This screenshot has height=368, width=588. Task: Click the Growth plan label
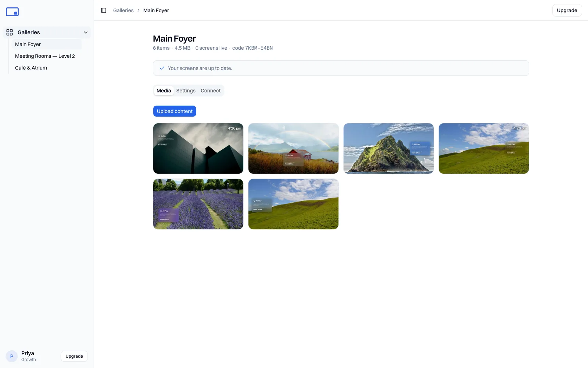pyautogui.click(x=29, y=360)
